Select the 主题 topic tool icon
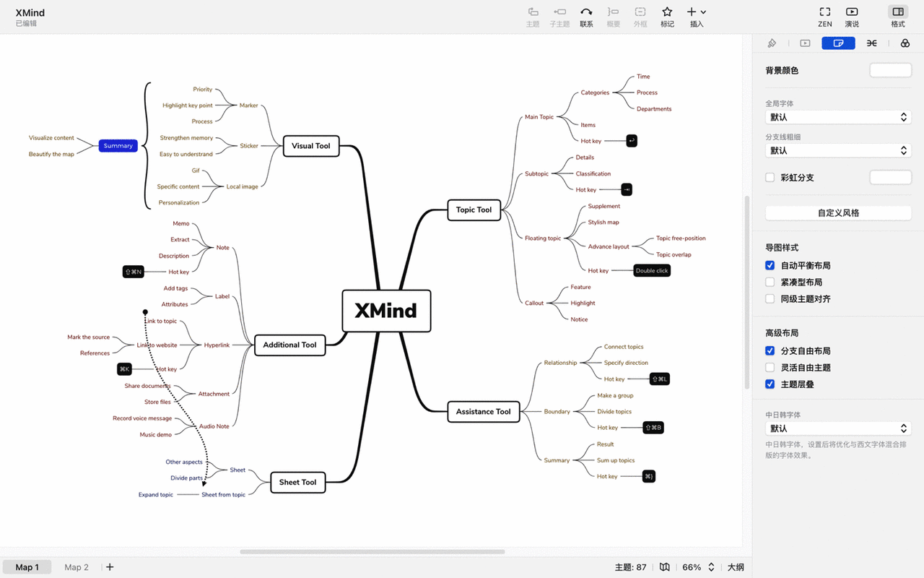This screenshot has height=578, width=924. point(533,12)
